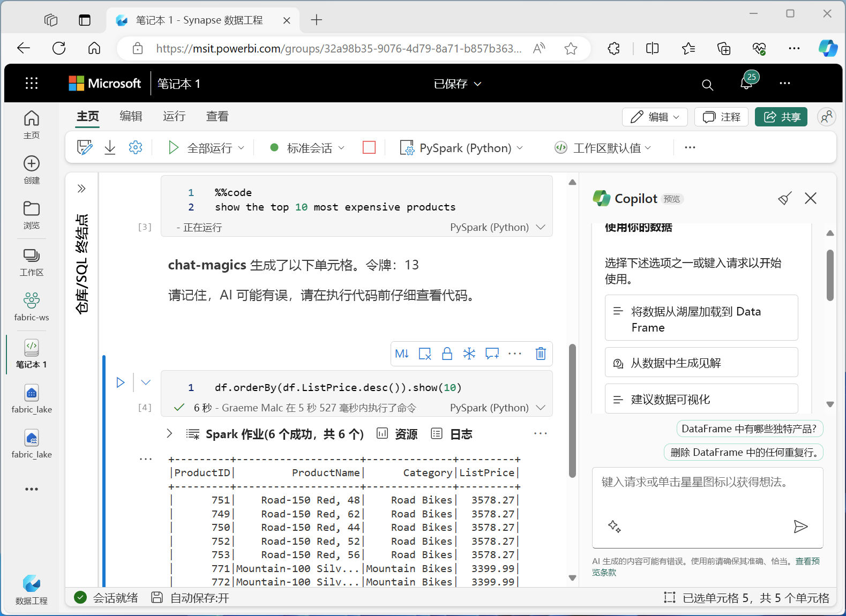Click the notebook vertical scrollbar thumb
Screen dimensions: 846x616
pos(572,411)
